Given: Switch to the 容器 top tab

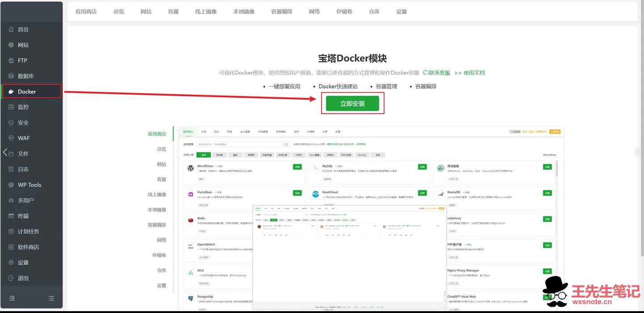Looking at the screenshot, I should point(174,12).
